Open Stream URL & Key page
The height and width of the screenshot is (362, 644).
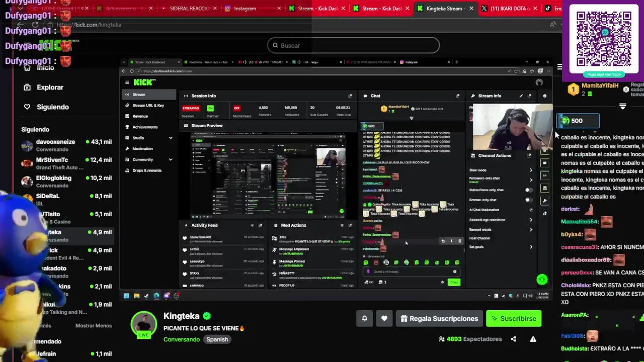coord(148,106)
